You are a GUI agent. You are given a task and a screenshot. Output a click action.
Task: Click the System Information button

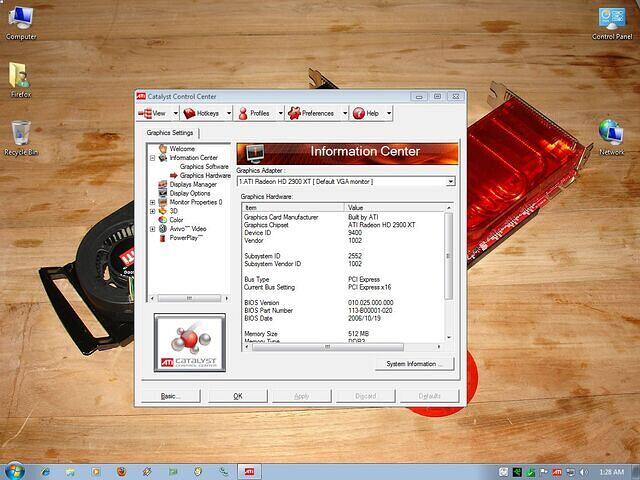pos(414,364)
